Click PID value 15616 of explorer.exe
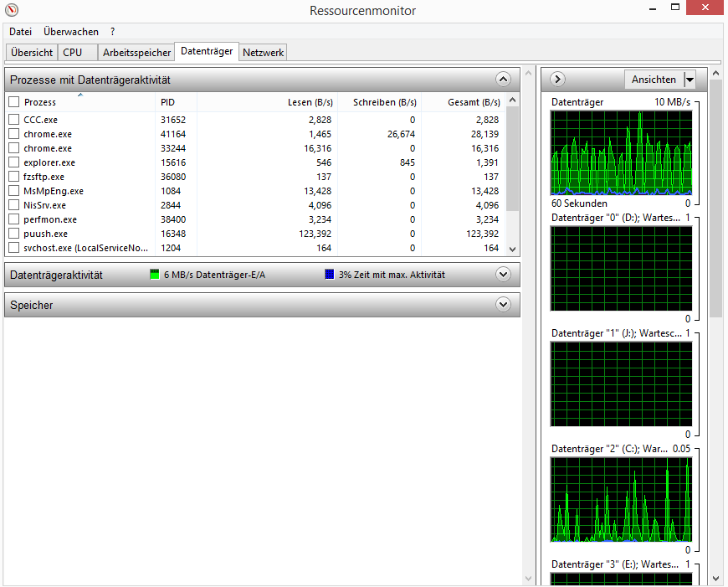Viewport: 728px width, 587px height. [173, 162]
